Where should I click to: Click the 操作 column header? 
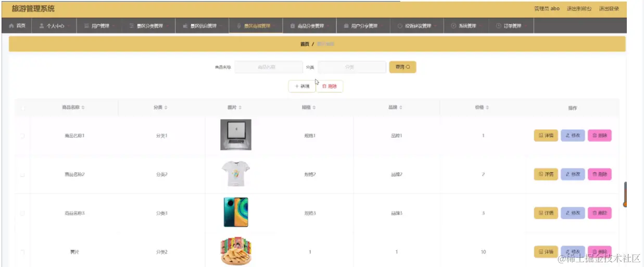pos(573,108)
